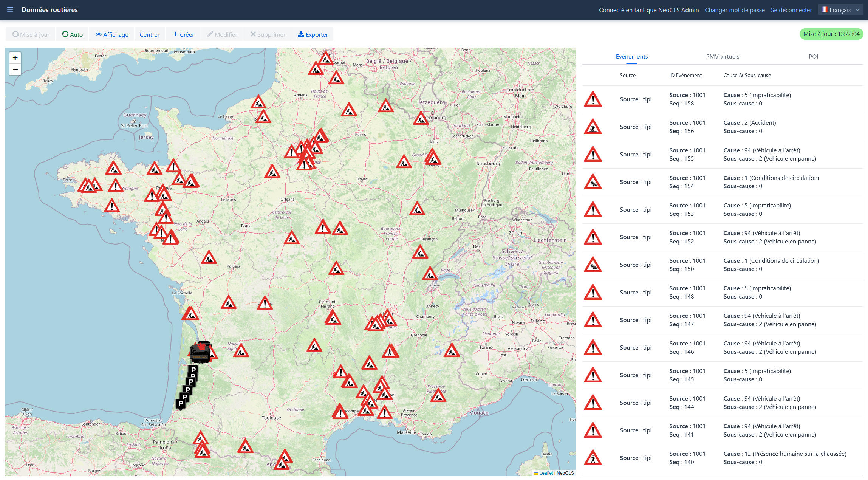
Task: Click the 'Cause : 2 (Accident)' text
Action: pos(750,122)
